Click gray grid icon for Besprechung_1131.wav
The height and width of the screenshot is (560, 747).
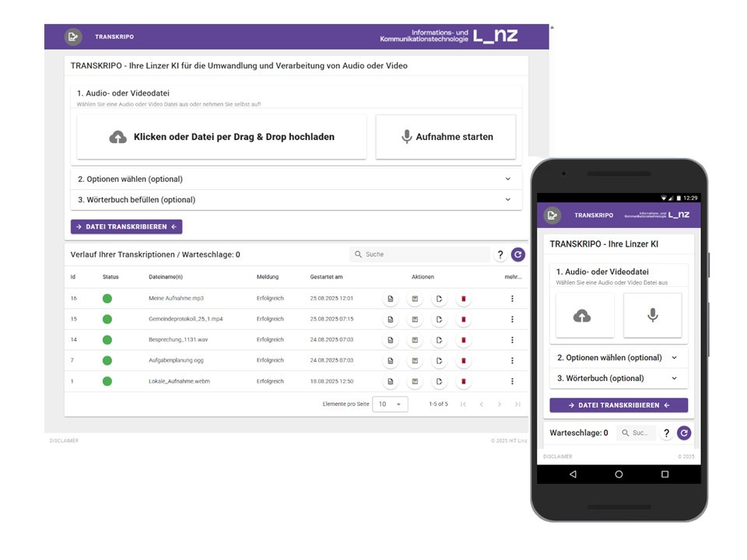coord(415,340)
